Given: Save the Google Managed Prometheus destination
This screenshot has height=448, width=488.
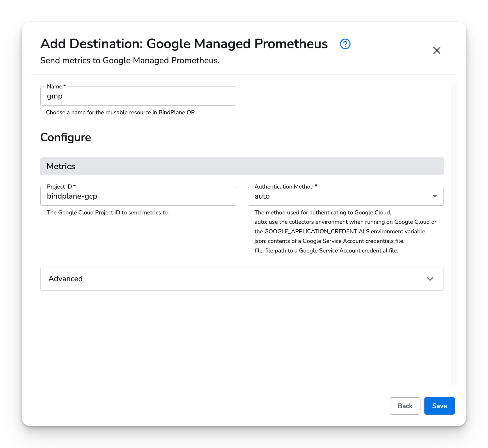Looking at the screenshot, I should coord(439,406).
